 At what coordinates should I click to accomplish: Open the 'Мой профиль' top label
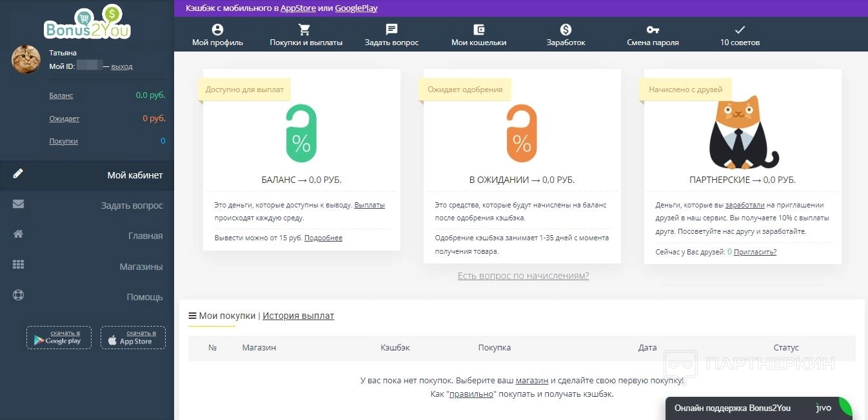tap(217, 43)
